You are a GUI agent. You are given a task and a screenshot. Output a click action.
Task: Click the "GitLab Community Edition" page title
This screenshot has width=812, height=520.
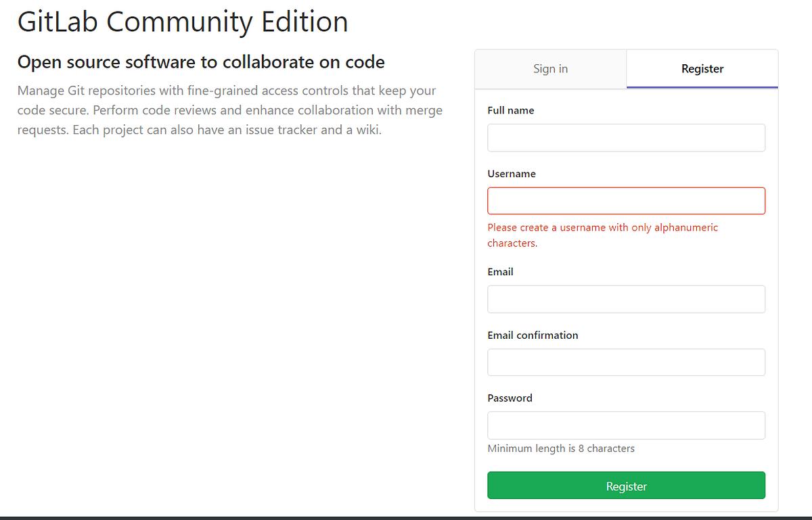coord(183,22)
